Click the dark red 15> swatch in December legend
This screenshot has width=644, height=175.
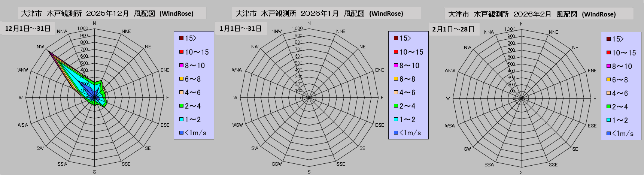coord(181,38)
